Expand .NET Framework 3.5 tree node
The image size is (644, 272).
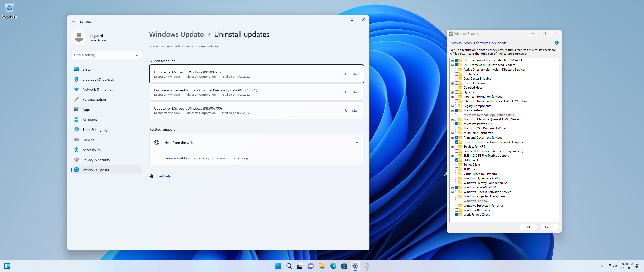[452, 61]
